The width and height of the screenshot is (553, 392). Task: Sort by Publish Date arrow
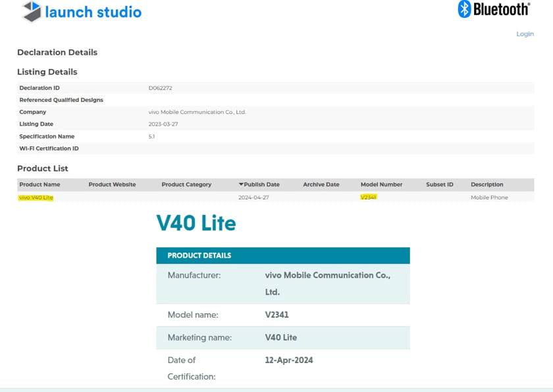point(241,184)
